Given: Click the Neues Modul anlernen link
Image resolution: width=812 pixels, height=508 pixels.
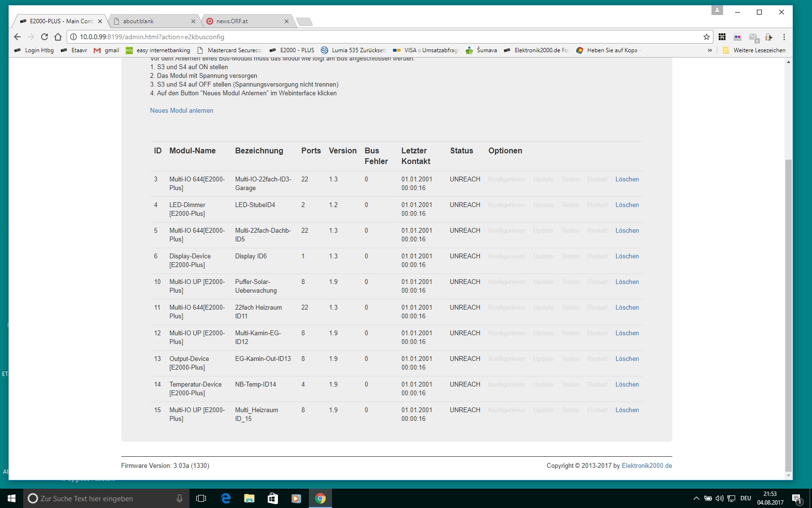Looking at the screenshot, I should [x=181, y=111].
